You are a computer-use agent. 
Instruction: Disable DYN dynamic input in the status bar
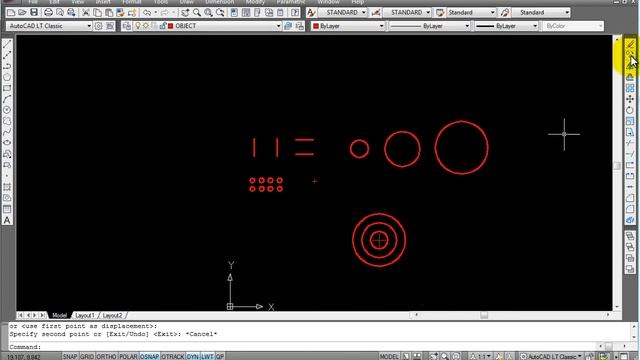coord(193,356)
